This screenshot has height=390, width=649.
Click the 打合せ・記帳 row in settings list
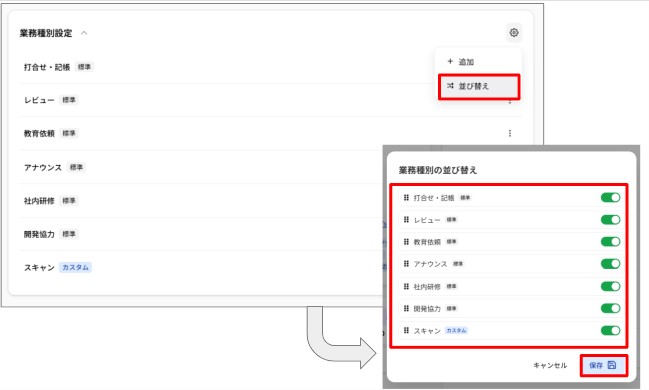pyautogui.click(x=271, y=67)
